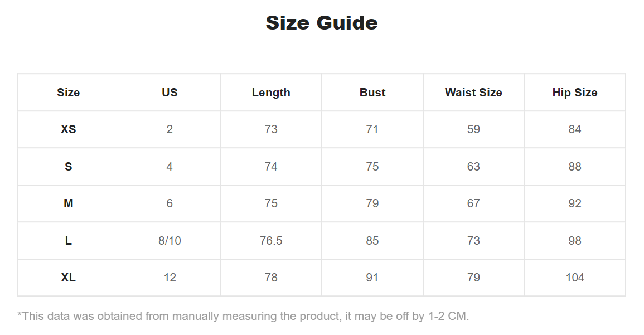The width and height of the screenshot is (644, 335).
Task: Select the XL size row label
Action: point(68,278)
